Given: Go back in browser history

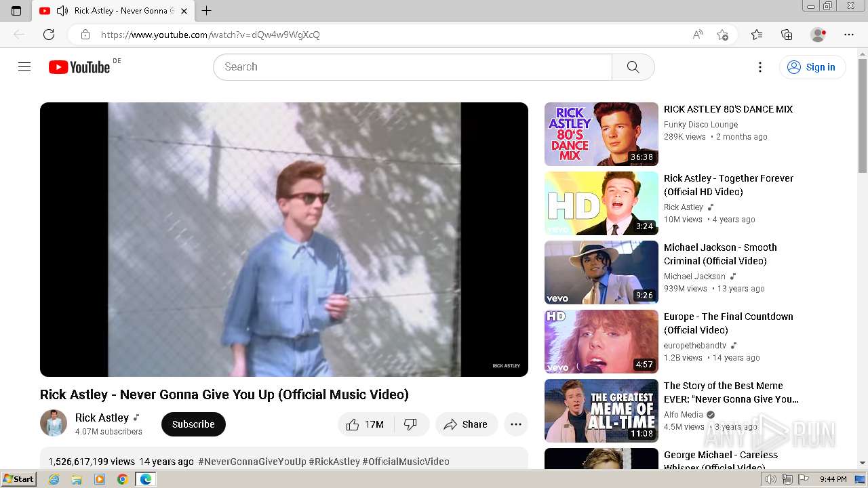Looking at the screenshot, I should 19,35.
